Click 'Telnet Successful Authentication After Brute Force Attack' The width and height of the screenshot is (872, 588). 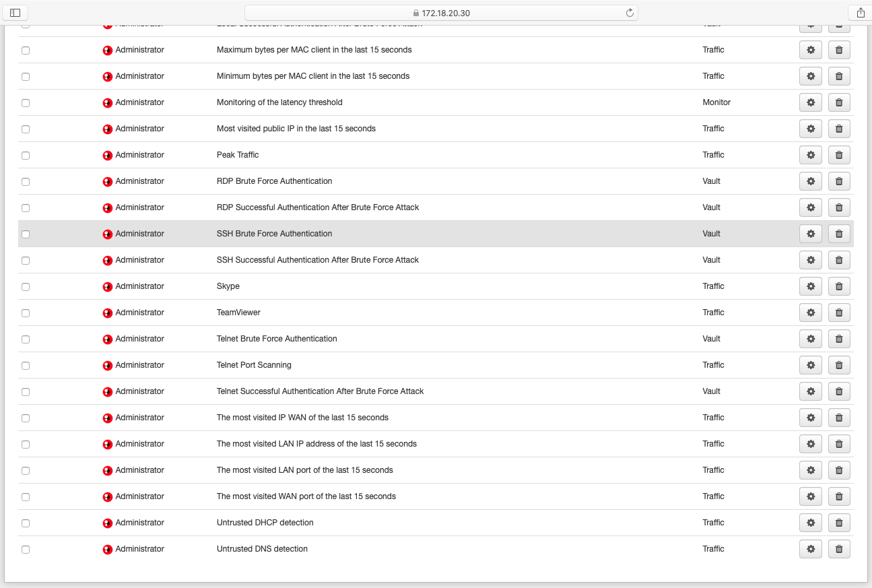tap(321, 391)
